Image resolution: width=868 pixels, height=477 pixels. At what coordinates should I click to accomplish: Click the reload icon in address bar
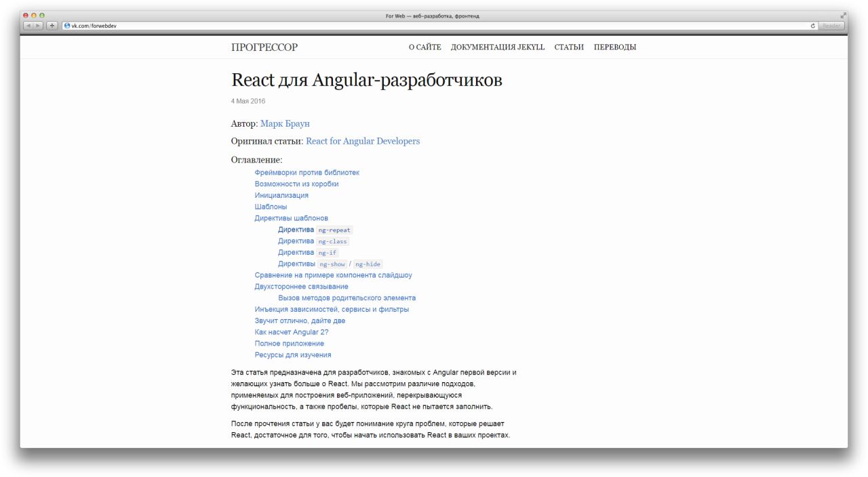(x=813, y=26)
